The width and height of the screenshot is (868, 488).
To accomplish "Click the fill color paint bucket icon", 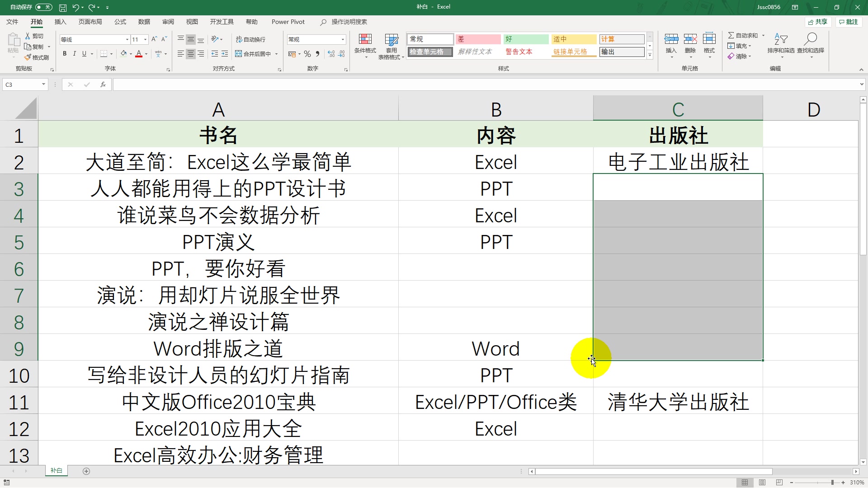I will [x=123, y=54].
